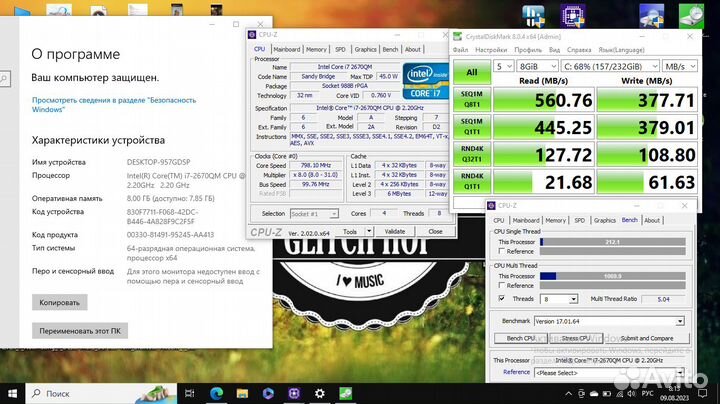The width and height of the screenshot is (720, 404).
Task: Open Task View from the taskbar
Action: 189,393
